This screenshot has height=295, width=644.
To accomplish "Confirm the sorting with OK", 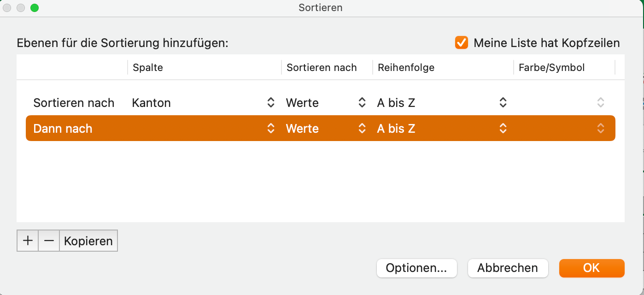I will click(591, 268).
